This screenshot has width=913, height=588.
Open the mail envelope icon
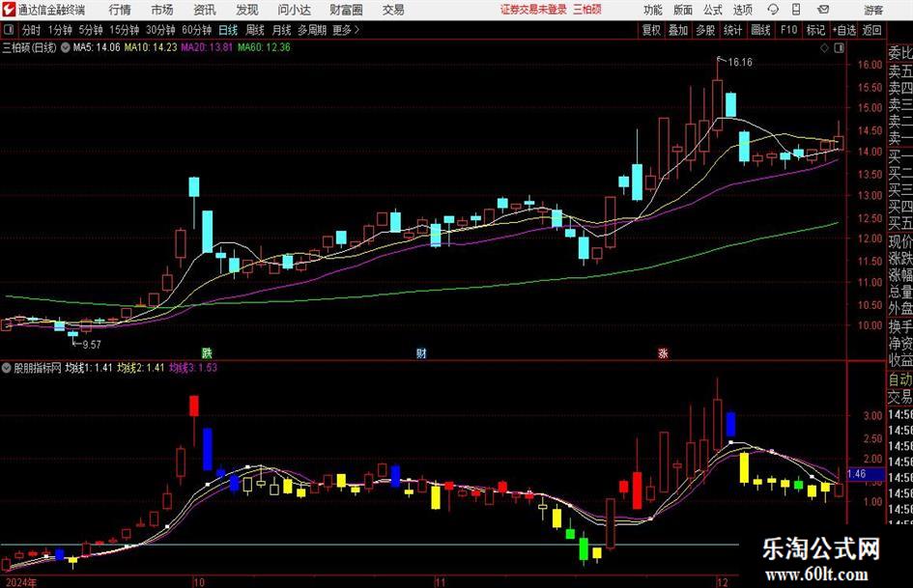823,10
